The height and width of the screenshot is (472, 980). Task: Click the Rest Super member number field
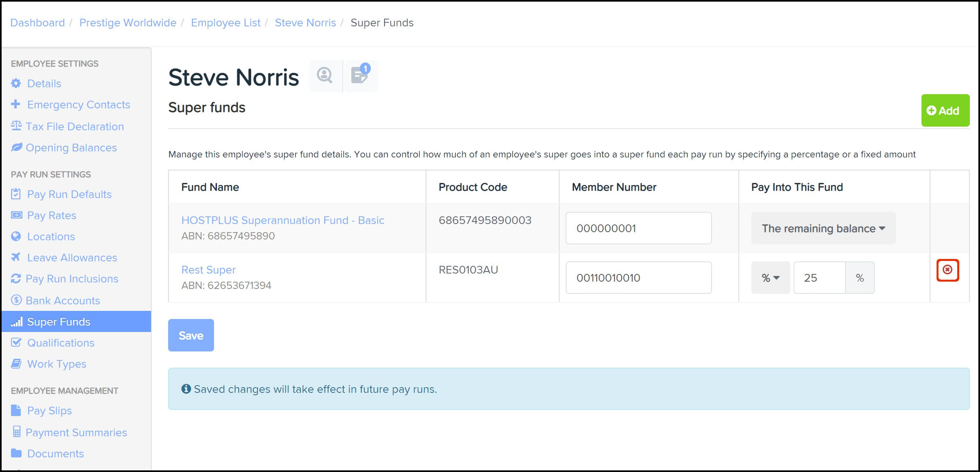(x=638, y=278)
